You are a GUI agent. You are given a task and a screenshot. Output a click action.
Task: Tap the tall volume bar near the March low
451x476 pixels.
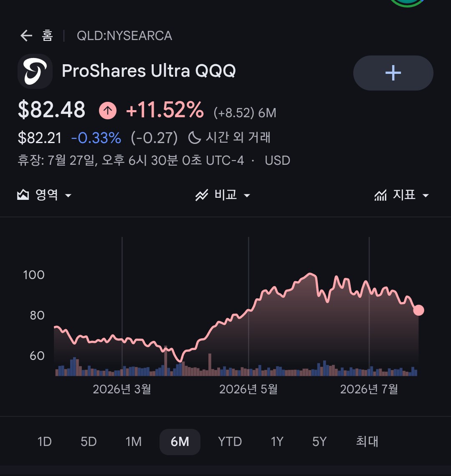click(166, 360)
